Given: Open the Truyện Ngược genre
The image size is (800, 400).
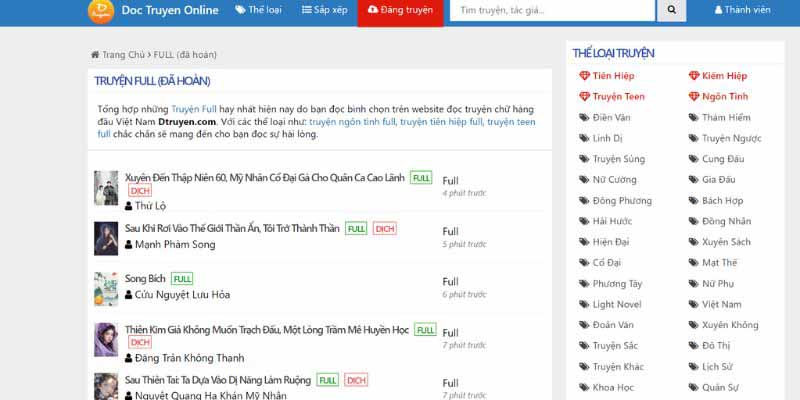Looking at the screenshot, I should coord(732,138).
